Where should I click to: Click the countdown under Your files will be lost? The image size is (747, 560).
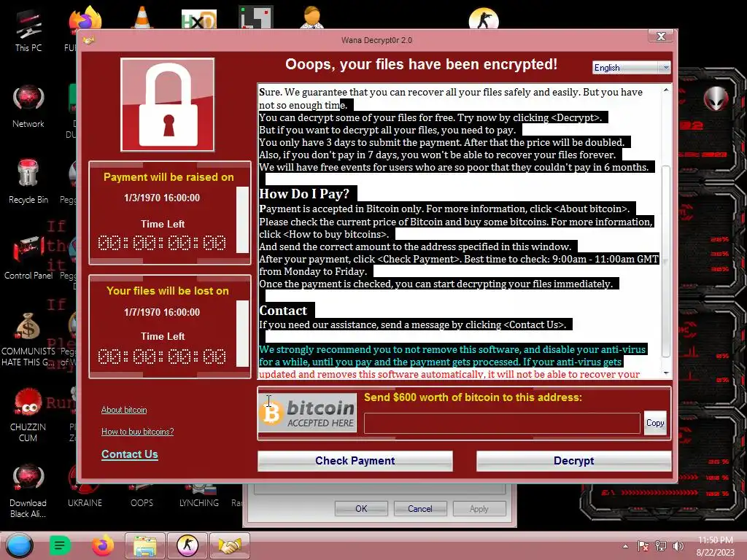(x=162, y=356)
